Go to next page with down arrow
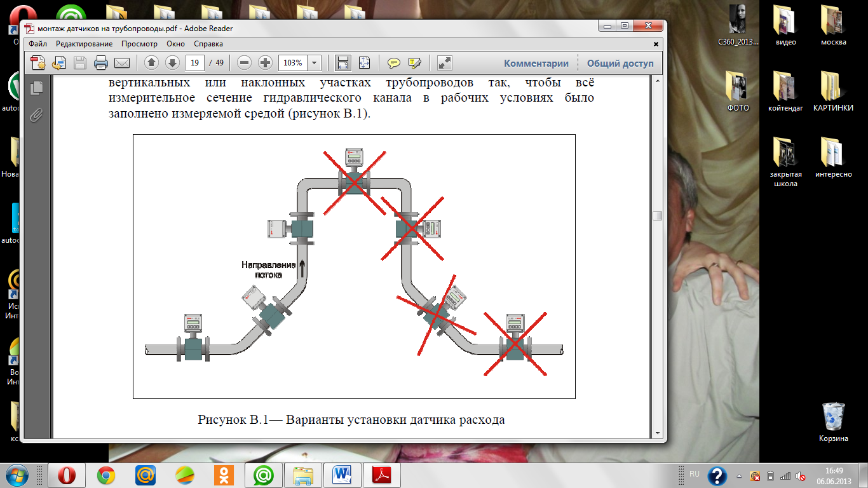 tap(172, 63)
